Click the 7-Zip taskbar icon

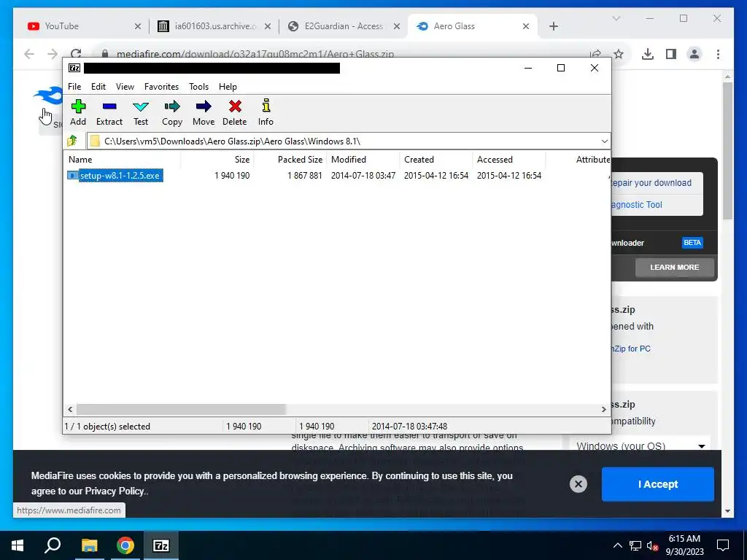click(x=161, y=545)
